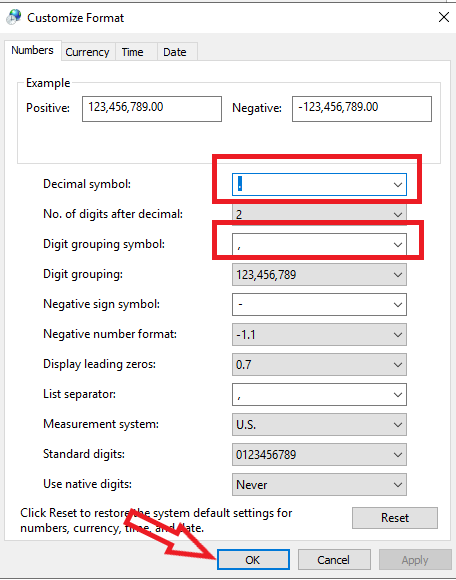Click the "Standard digits:" label
456x580 pixels.
click(x=84, y=454)
